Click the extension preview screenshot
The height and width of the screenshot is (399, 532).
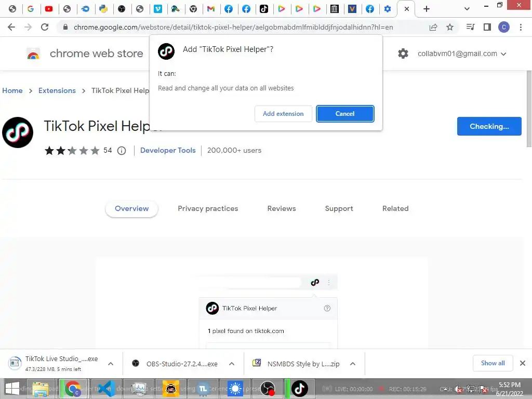point(262,303)
